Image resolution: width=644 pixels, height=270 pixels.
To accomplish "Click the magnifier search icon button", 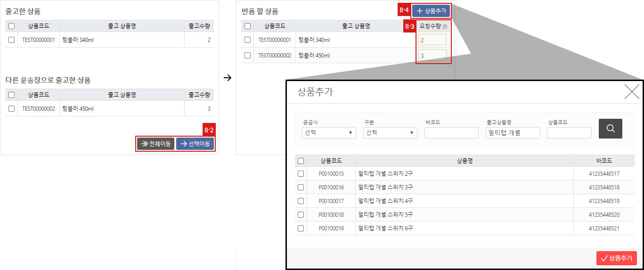I will (610, 128).
